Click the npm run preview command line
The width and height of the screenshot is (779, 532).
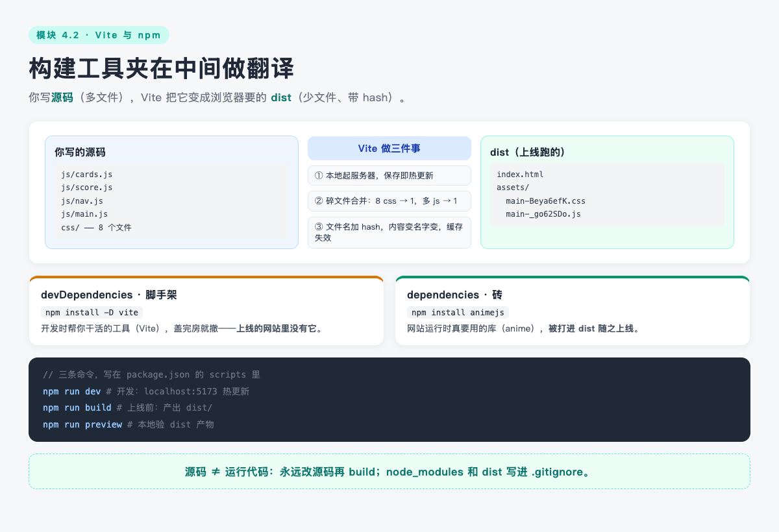[129, 424]
